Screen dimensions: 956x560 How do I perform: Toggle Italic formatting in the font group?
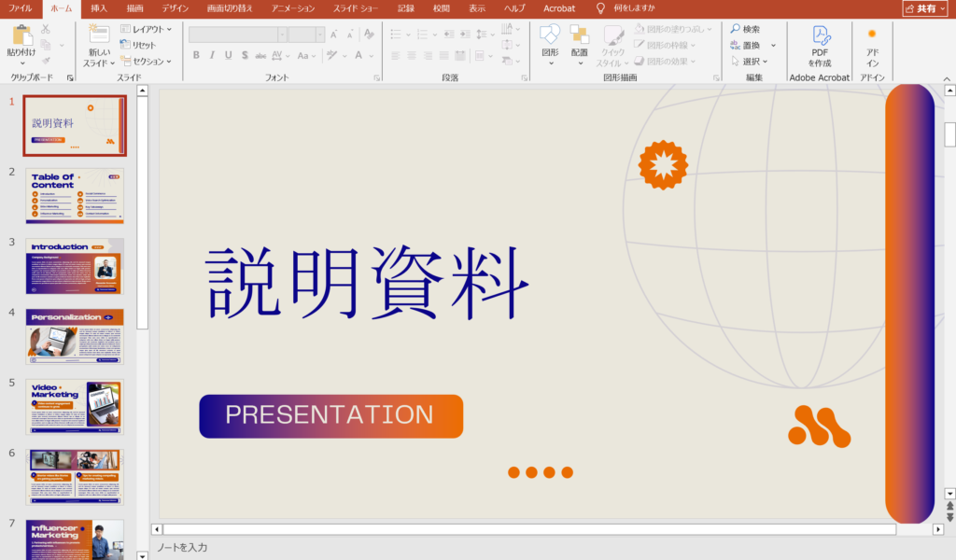[212, 55]
